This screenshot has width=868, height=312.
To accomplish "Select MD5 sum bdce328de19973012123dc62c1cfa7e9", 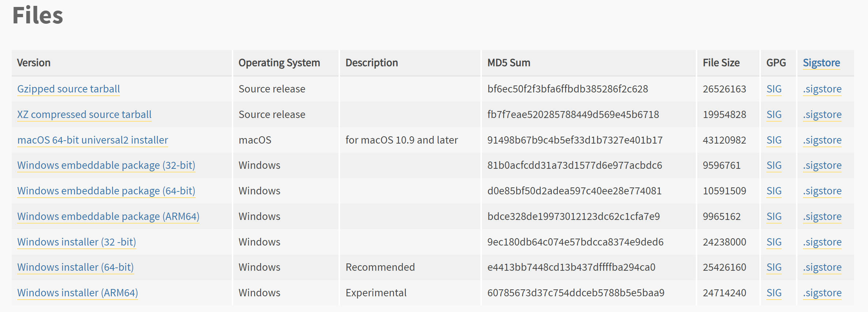I will [574, 217].
